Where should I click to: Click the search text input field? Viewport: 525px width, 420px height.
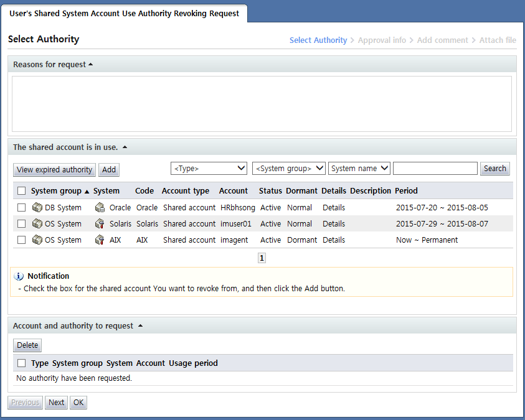[435, 169]
